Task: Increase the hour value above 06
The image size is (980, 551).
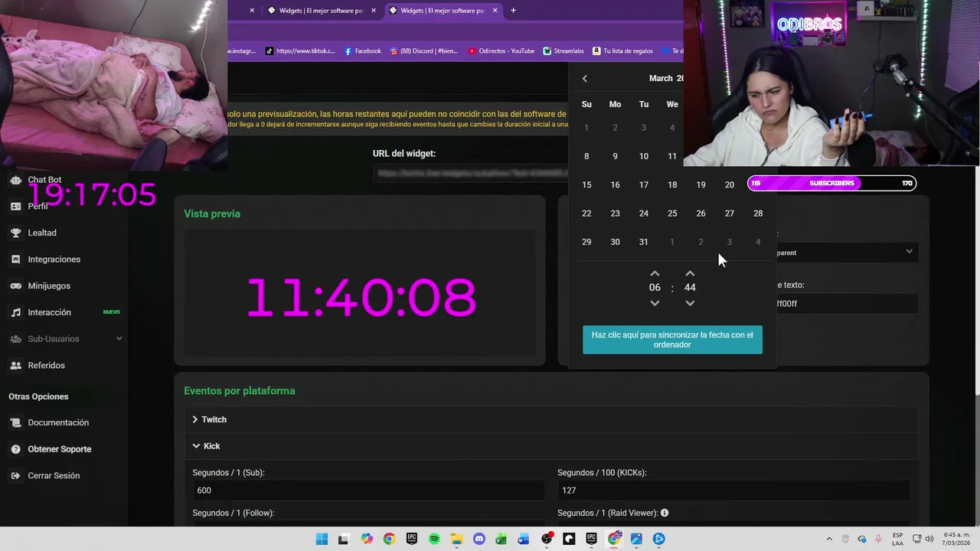Action: point(655,273)
